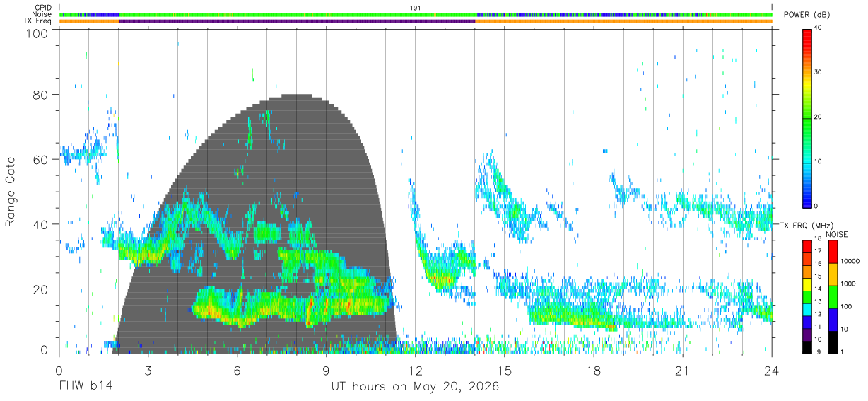Click the 15 tick label on UT hours axis
The height and width of the screenshot is (401, 868).
click(504, 371)
